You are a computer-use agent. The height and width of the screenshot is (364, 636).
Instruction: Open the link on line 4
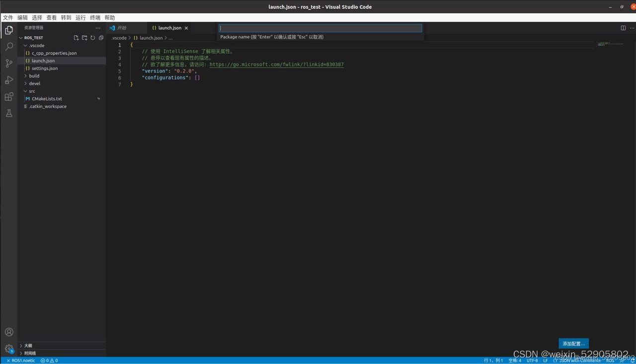point(277,64)
